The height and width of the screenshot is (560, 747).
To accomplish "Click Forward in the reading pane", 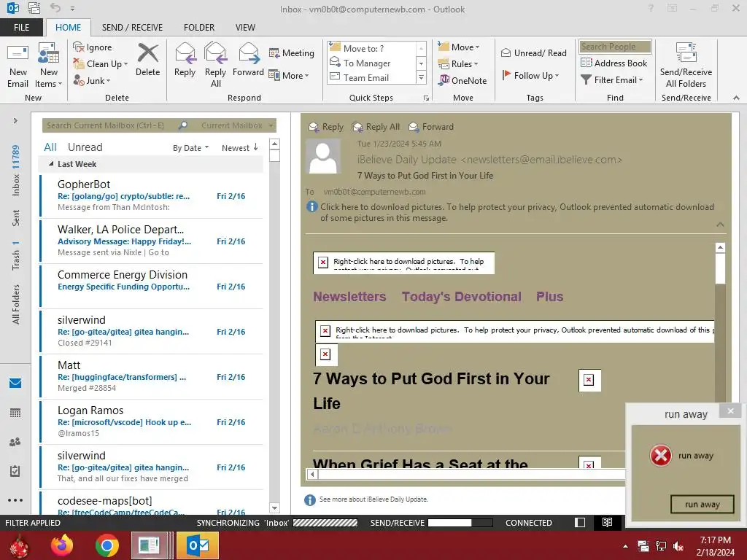I will (x=431, y=127).
